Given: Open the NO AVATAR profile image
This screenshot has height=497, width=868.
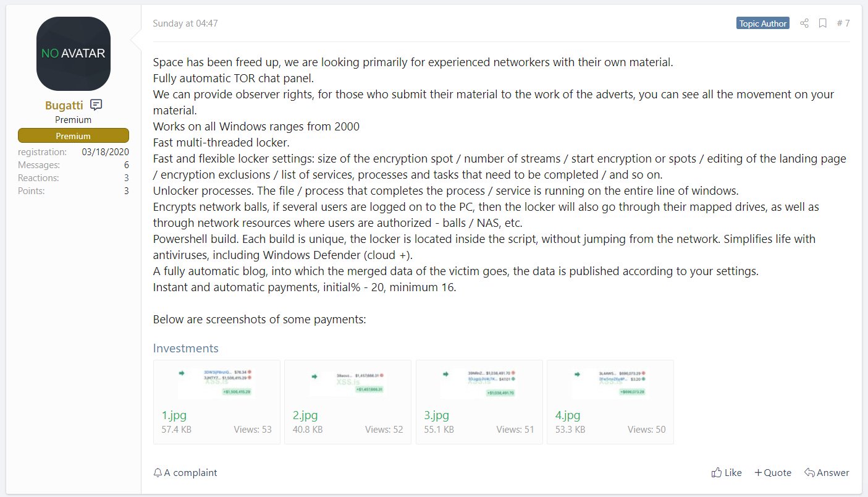Looking at the screenshot, I should (74, 54).
